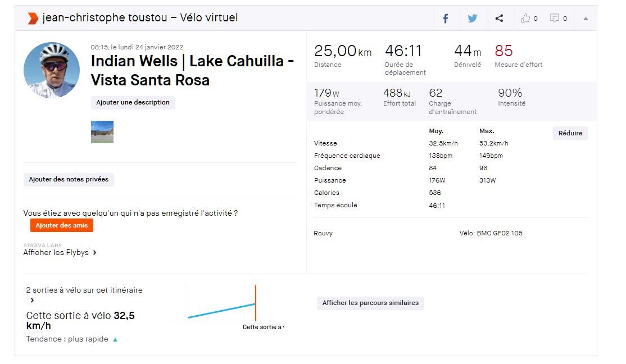The image size is (626, 364).
Task: Collapse activity with top-right arrow
Action: tap(586, 19)
